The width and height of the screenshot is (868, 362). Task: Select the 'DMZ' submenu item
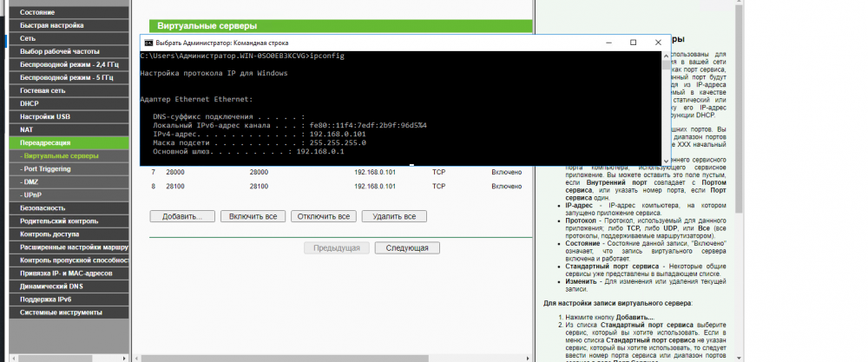click(x=31, y=181)
